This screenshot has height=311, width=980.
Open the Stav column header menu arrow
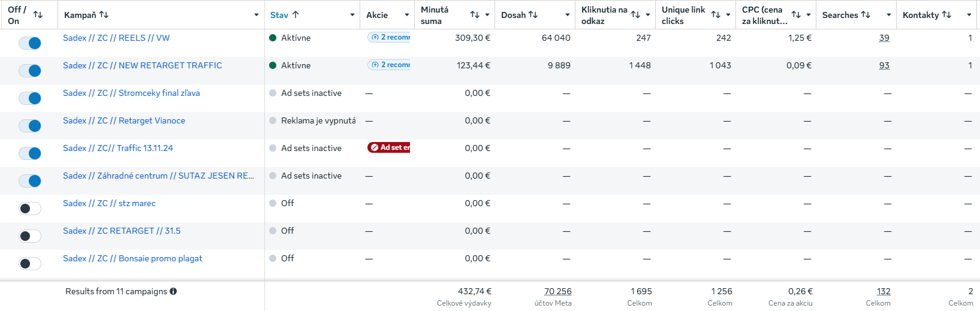pos(352,15)
